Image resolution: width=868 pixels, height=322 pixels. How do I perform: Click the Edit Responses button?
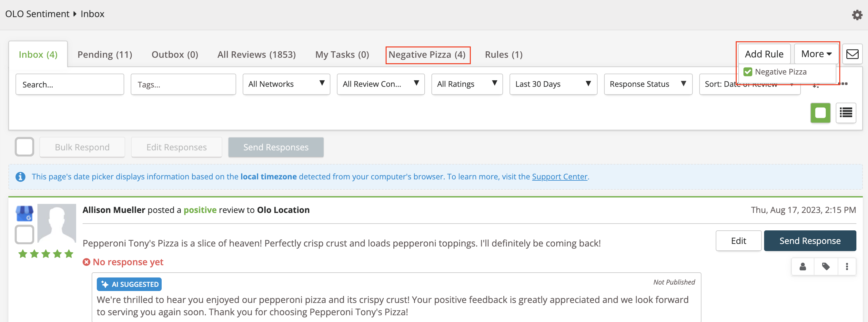point(177,147)
